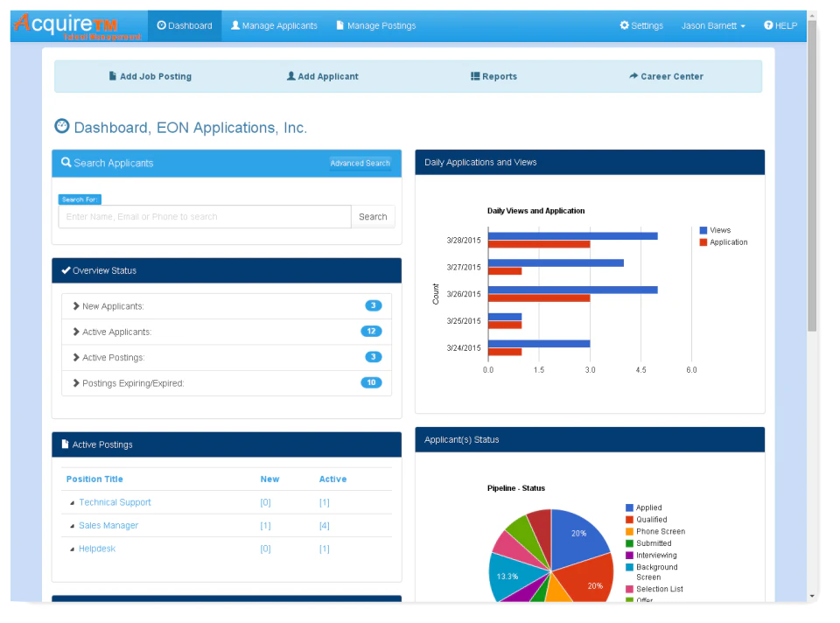This screenshot has height=623, width=840.
Task: Expand the New Applicants row
Action: [74, 305]
